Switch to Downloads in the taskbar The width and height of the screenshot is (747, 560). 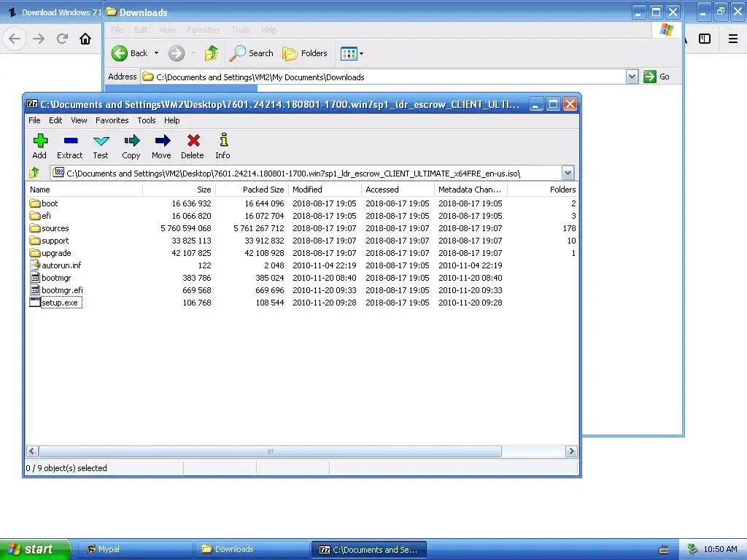pyautogui.click(x=252, y=549)
